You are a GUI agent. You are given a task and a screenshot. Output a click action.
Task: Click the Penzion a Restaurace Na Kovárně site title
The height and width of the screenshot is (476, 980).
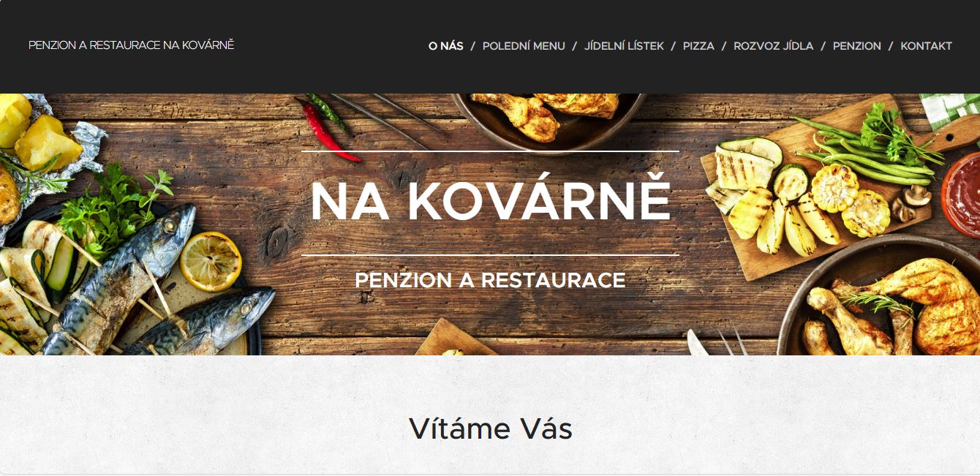[x=131, y=45]
